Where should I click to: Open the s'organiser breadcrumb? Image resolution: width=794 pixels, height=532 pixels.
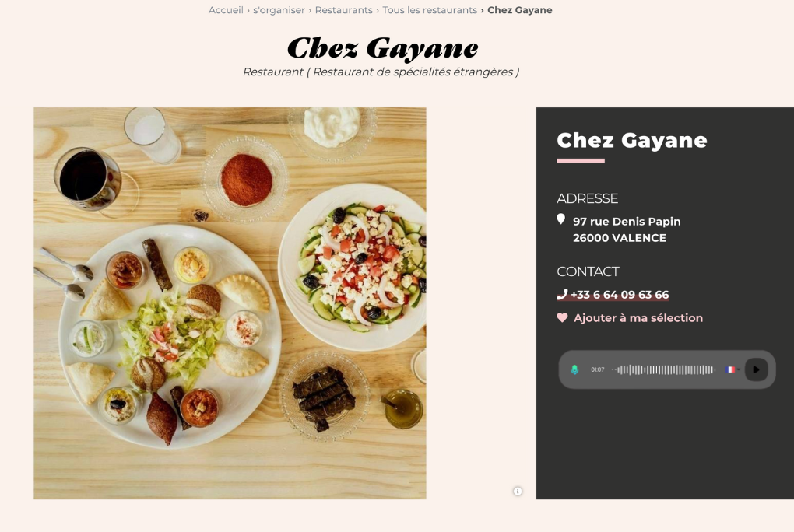[279, 10]
